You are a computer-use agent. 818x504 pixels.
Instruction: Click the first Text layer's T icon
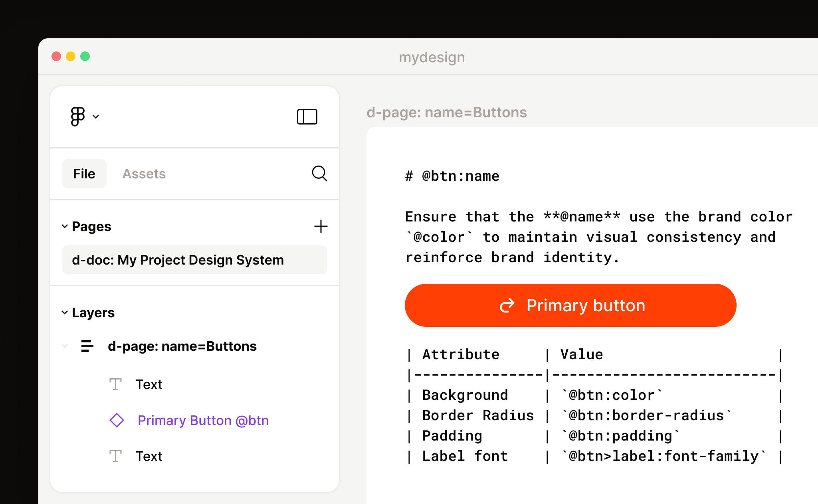point(115,384)
